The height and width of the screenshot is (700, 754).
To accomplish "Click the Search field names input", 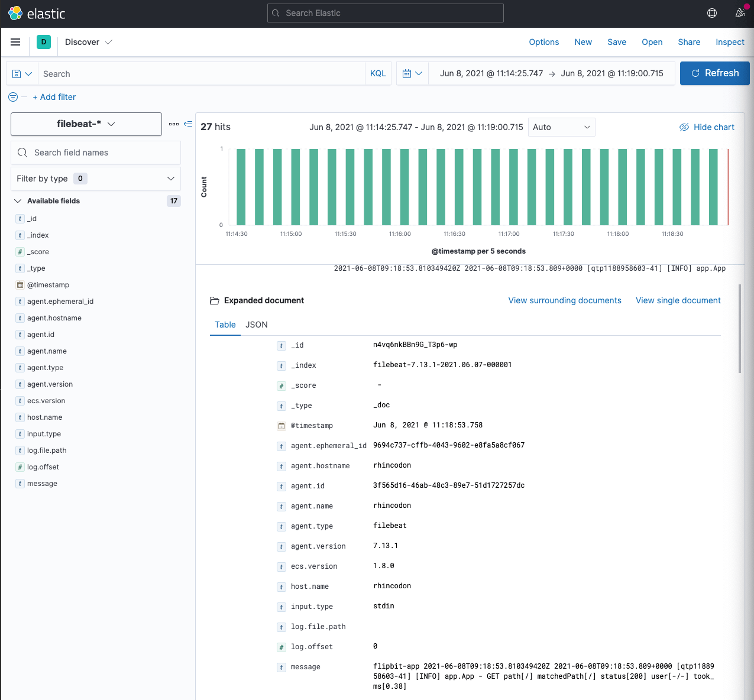I will pyautogui.click(x=95, y=153).
